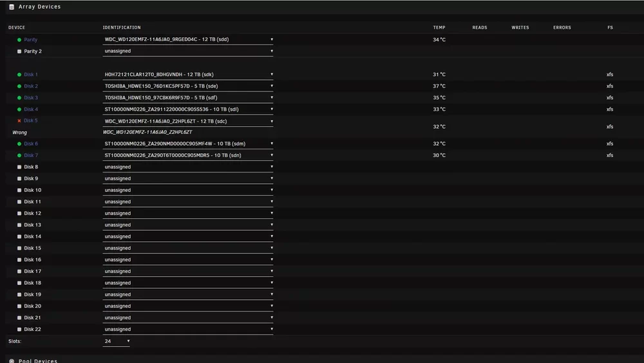Click the Wrong status label under Disk 5

point(20,133)
